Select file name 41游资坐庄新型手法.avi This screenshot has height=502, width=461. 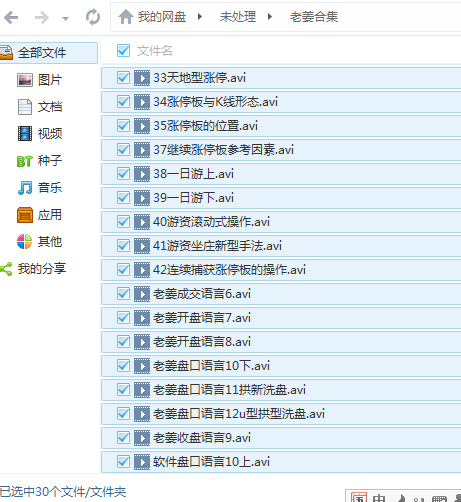coord(217,246)
